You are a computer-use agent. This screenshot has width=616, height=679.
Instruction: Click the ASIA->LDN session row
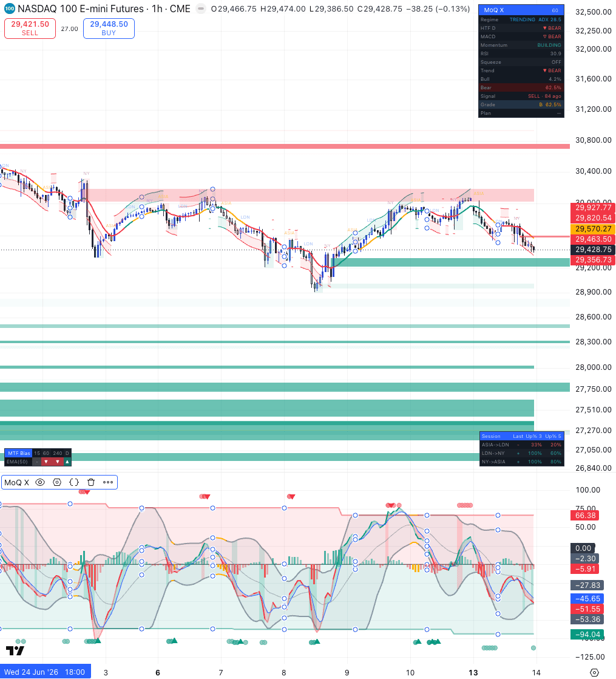click(x=522, y=445)
